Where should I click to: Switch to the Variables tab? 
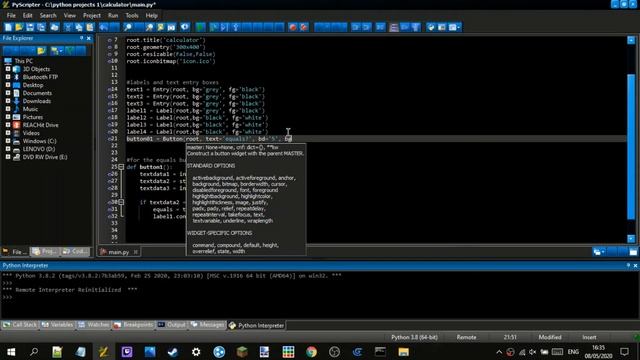click(58, 325)
